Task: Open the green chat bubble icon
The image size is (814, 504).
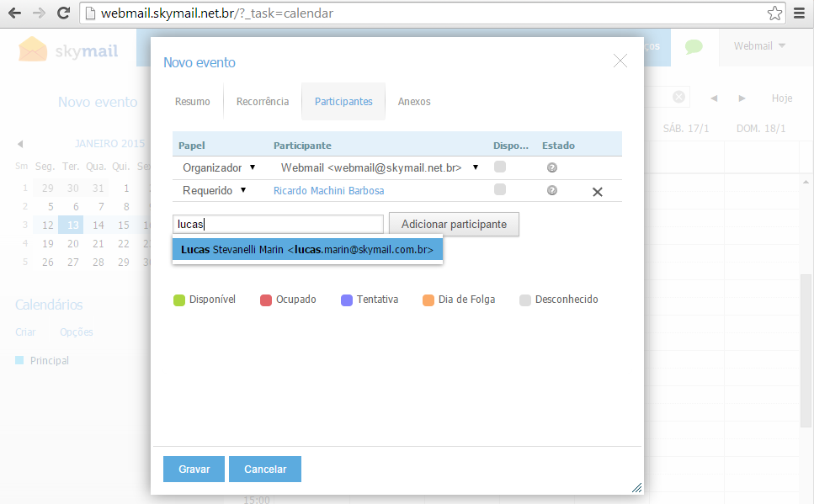Action: [694, 47]
